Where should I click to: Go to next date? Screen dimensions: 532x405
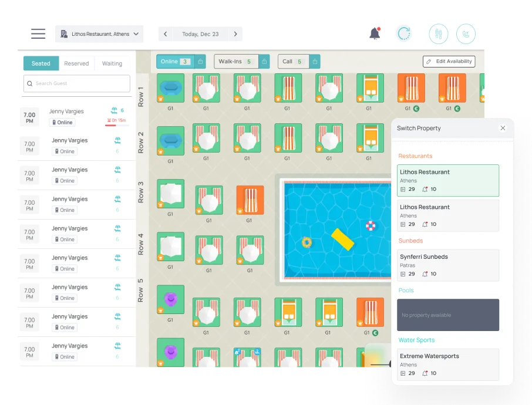click(235, 34)
